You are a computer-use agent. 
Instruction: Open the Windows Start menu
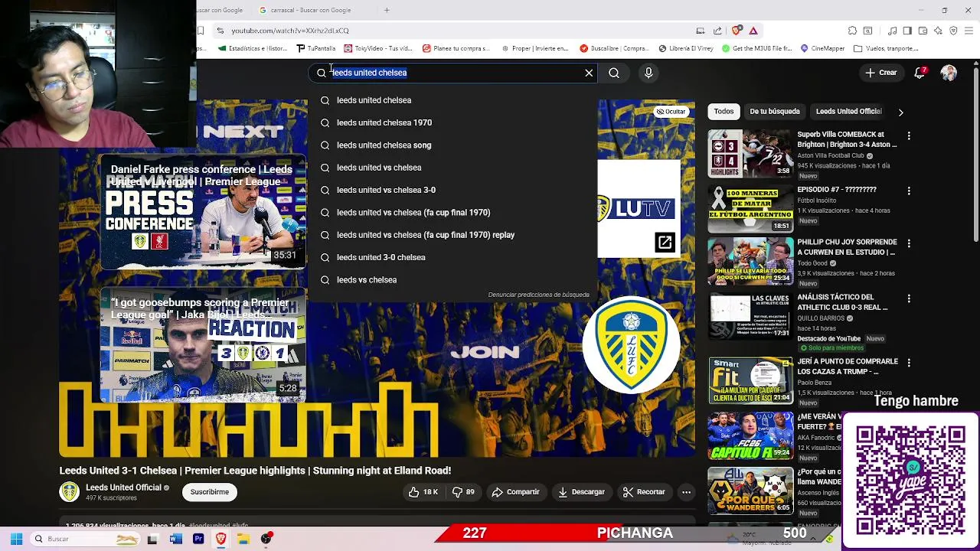pyautogui.click(x=16, y=539)
